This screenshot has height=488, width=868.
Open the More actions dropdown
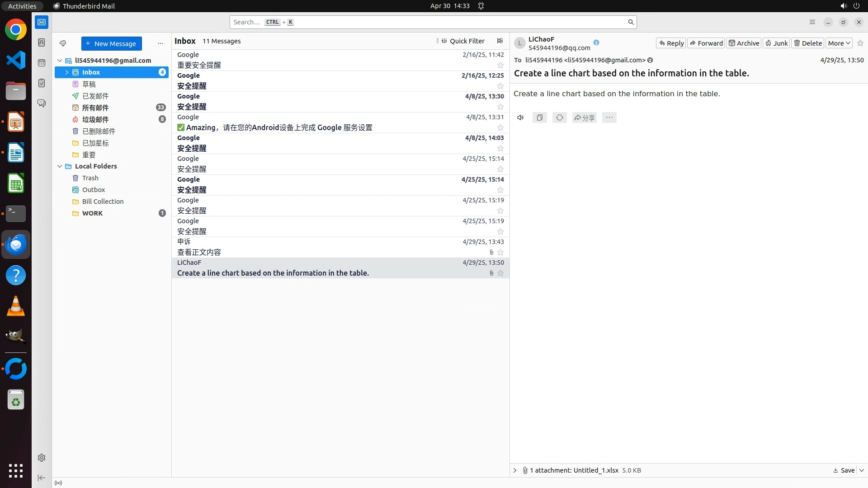[839, 43]
